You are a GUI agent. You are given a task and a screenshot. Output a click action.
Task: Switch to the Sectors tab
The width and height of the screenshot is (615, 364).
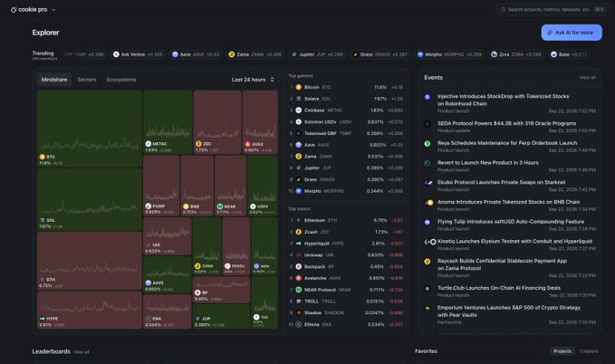(x=87, y=80)
